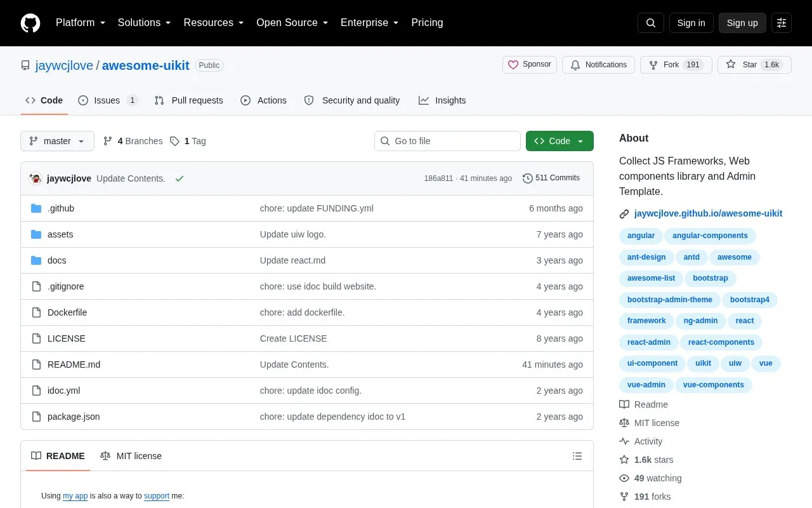Click the Dockerfile file icon
This screenshot has width=812, height=508.
click(x=36, y=312)
